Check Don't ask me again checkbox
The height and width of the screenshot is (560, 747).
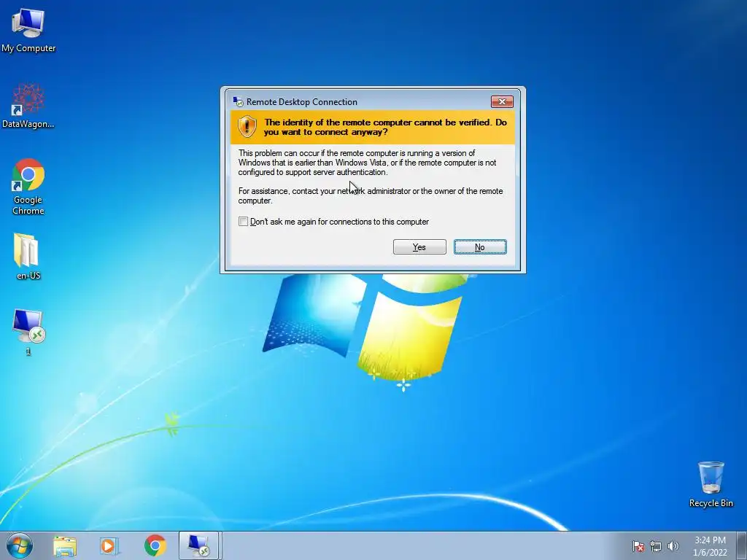click(x=244, y=222)
